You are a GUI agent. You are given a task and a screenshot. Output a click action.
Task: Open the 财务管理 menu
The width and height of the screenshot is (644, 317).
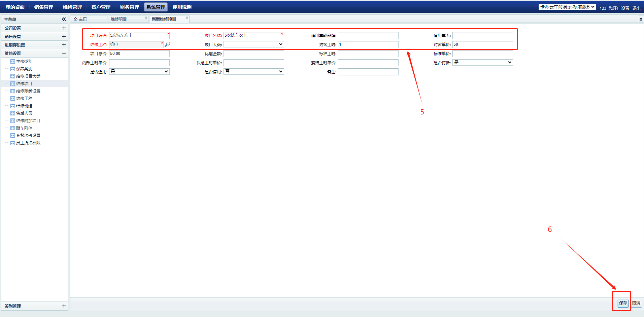coord(129,7)
